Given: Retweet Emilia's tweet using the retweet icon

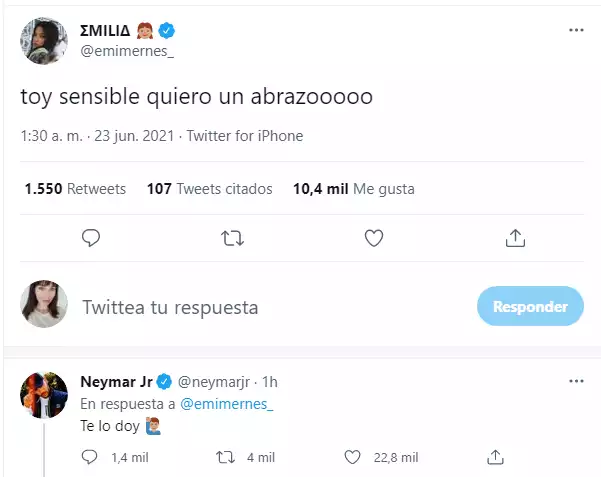Looking at the screenshot, I should pyautogui.click(x=231, y=238).
